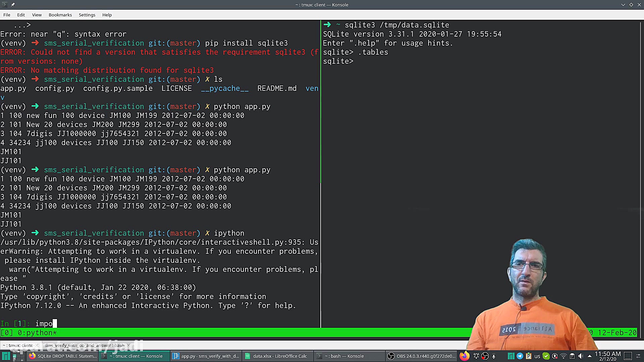The image size is (644, 362).
Task: Open the notifications bell icon
Action: (476, 356)
